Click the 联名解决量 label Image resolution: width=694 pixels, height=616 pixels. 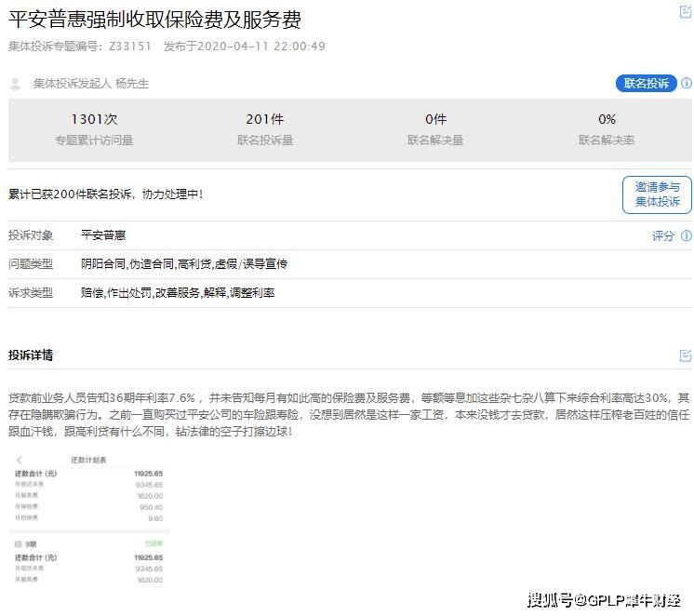click(x=435, y=141)
